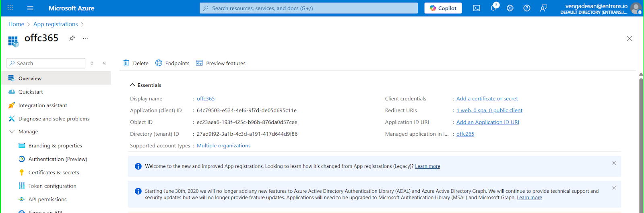This screenshot has width=644, height=213.
Task: Click Multiple organizations link
Action: (x=224, y=146)
